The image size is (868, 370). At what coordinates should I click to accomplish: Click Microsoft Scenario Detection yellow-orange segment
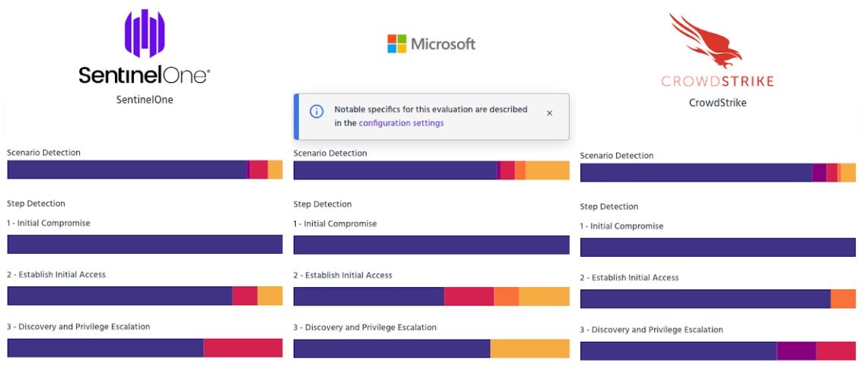point(547,170)
